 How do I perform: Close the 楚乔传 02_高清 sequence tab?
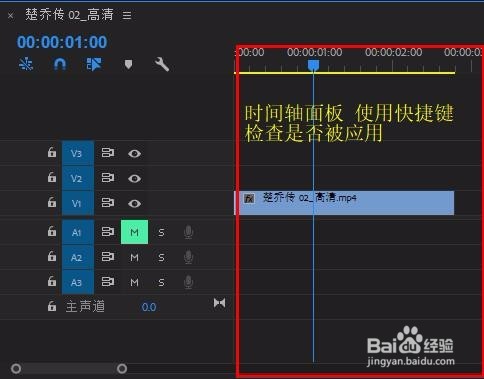pos(11,15)
